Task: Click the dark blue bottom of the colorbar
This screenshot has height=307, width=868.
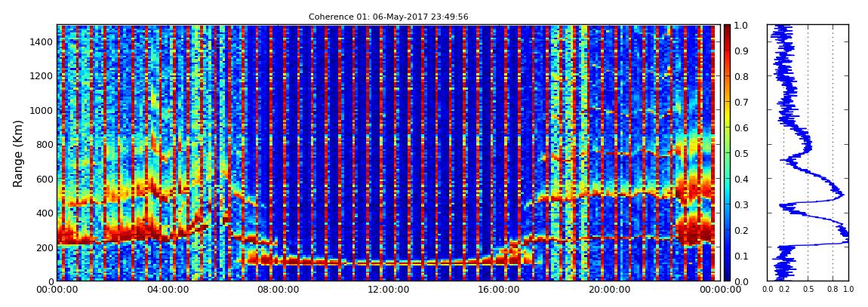Action: (728, 277)
